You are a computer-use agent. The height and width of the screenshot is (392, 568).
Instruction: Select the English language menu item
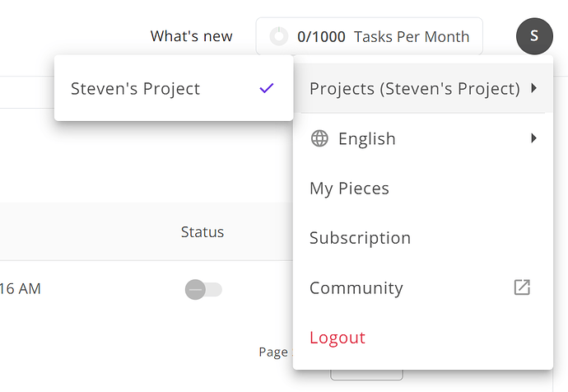367,139
